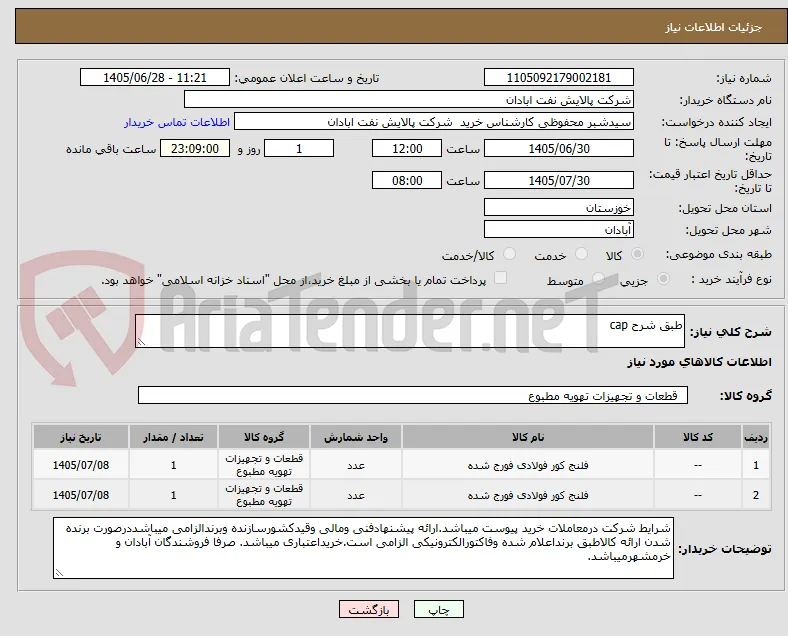Click row 2 goods group cell
Viewport: 788px width, 636px height.
pyautogui.click(x=264, y=495)
